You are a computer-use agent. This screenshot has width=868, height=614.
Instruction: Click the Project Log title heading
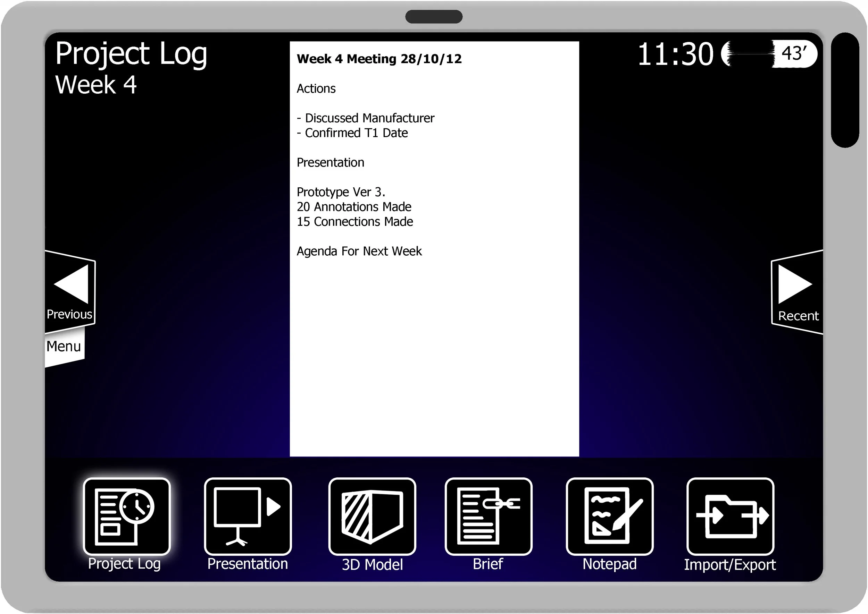coord(131,54)
